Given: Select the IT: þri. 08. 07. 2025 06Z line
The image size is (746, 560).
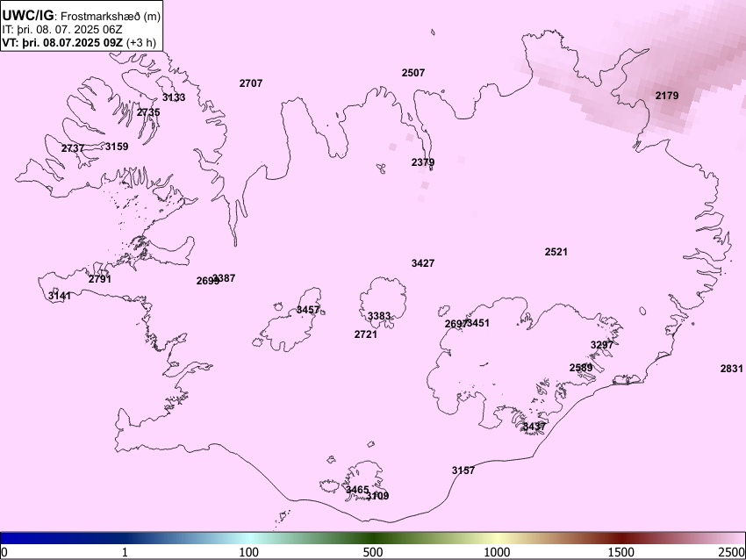Looking at the screenshot, I should tap(61, 30).
